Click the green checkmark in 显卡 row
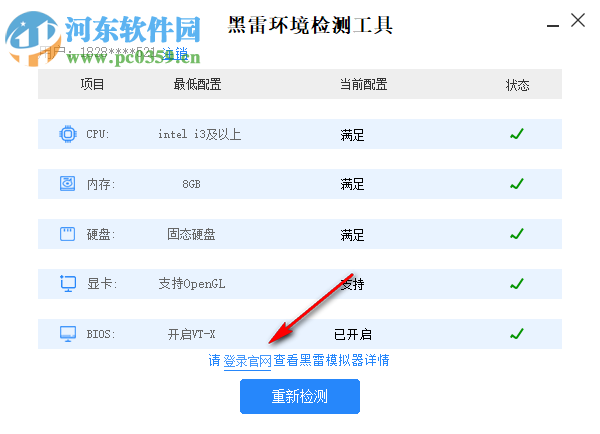The width and height of the screenshot is (600, 434). (x=517, y=284)
